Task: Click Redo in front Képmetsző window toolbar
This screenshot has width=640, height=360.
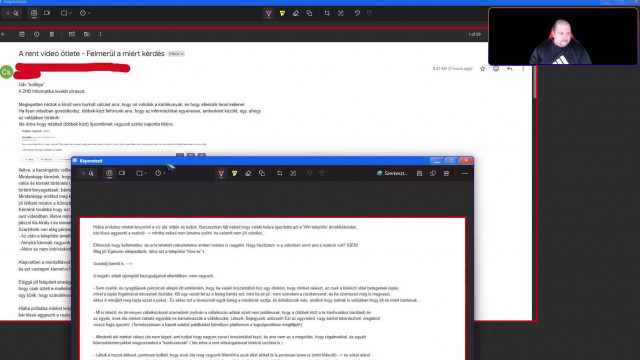Action: coord(322,173)
